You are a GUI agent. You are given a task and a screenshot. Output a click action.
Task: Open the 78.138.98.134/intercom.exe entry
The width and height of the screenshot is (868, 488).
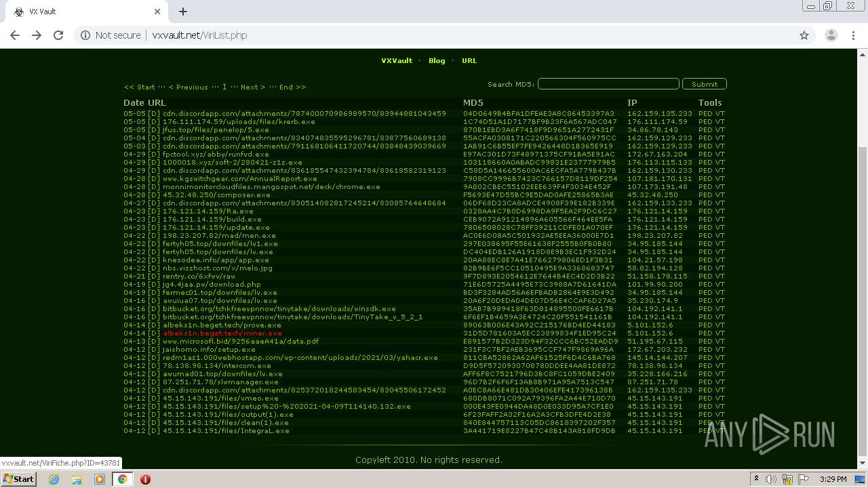pyautogui.click(x=216, y=365)
